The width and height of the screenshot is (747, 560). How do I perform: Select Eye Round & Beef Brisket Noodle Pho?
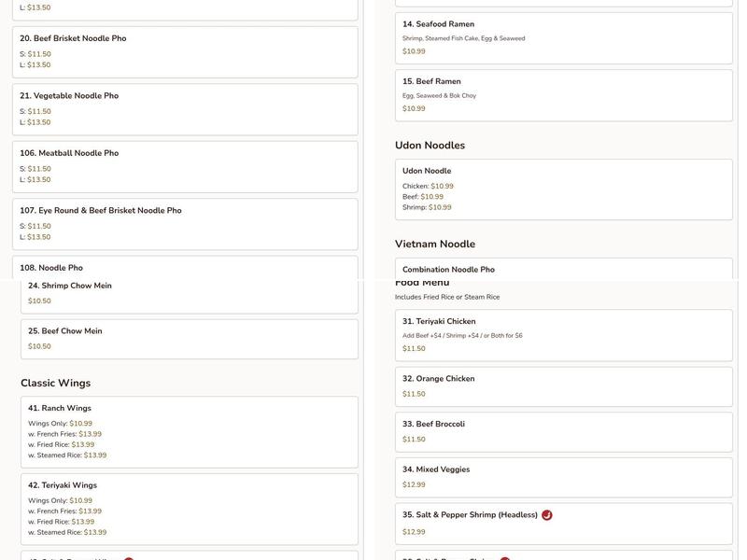185,224
